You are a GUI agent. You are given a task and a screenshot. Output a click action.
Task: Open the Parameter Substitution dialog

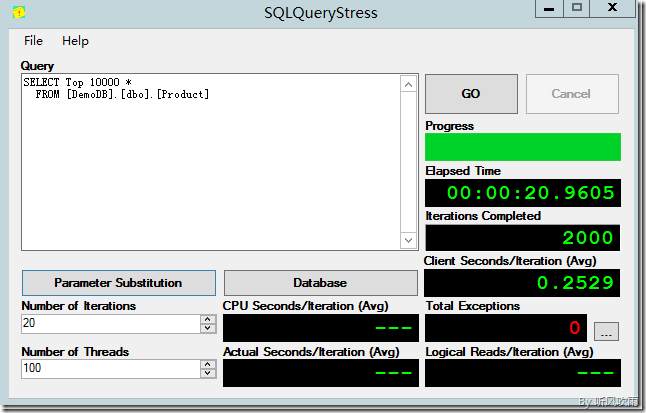coord(119,283)
